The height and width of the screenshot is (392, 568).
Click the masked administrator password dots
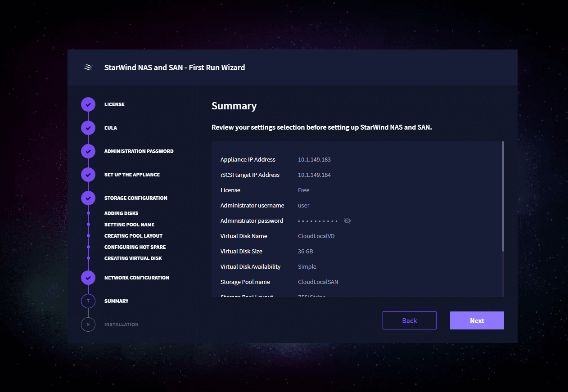tap(318, 221)
